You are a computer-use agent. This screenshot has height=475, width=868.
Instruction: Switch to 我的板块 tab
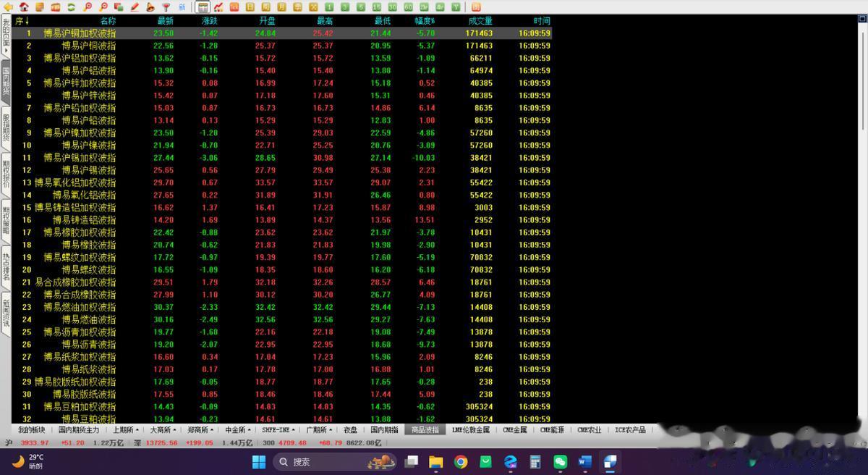click(x=32, y=429)
